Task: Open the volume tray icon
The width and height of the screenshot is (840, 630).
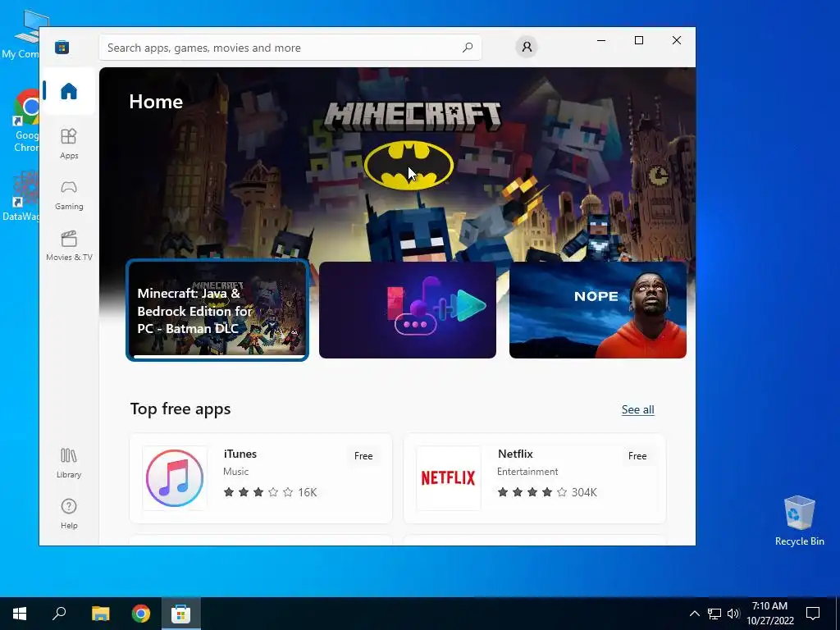Action: pos(733,614)
